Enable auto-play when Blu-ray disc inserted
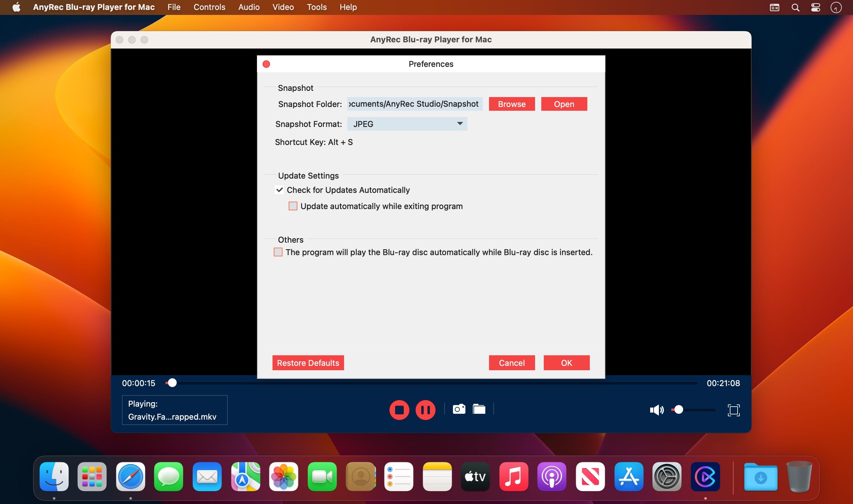Image resolution: width=853 pixels, height=504 pixels. click(278, 252)
